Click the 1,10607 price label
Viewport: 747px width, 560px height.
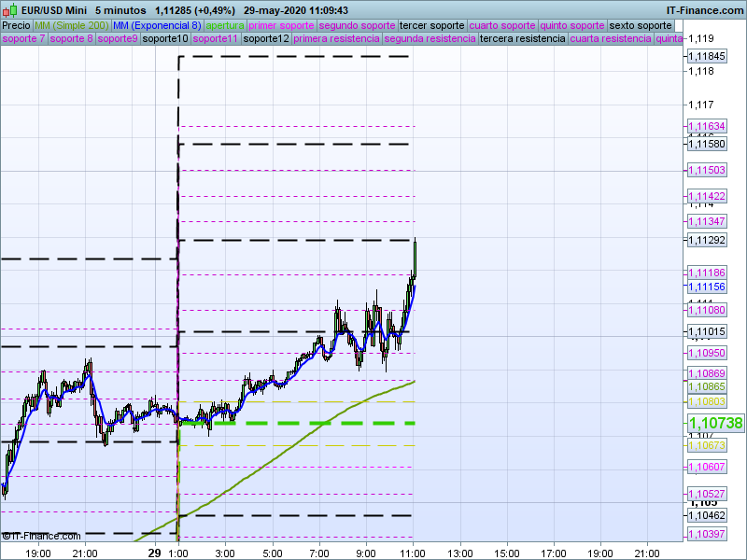(707, 467)
